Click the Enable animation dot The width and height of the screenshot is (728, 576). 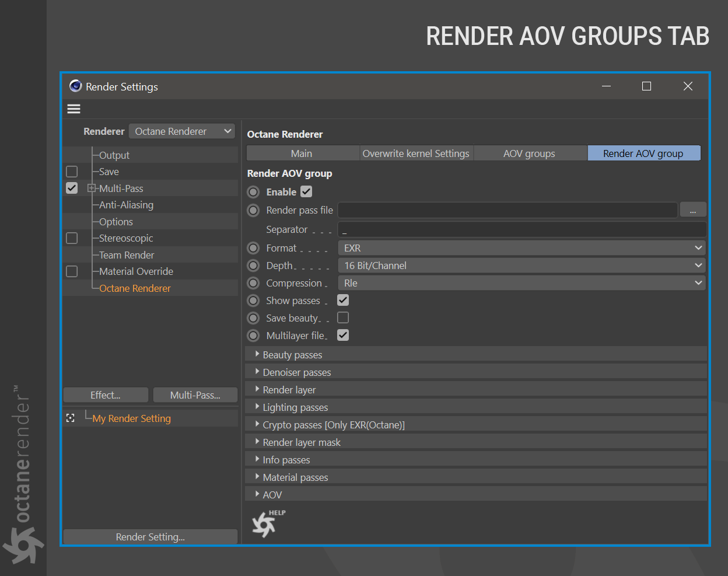pyautogui.click(x=253, y=192)
